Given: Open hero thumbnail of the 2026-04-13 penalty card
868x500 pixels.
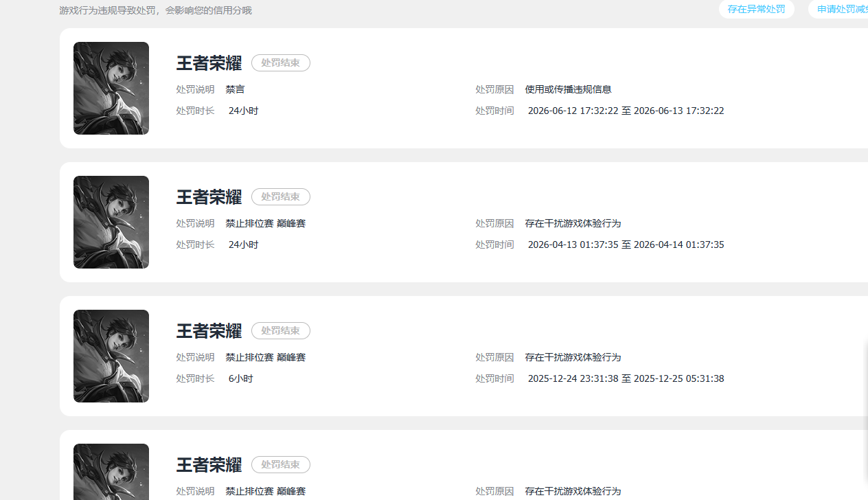Looking at the screenshot, I should [x=111, y=222].
